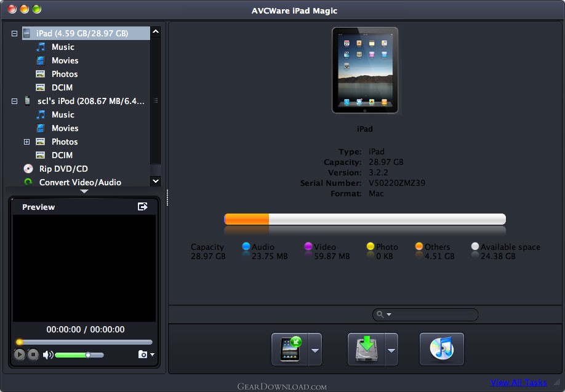The width and height of the screenshot is (565, 392).
Task: Open the View All Tasks link
Action: pyautogui.click(x=518, y=382)
